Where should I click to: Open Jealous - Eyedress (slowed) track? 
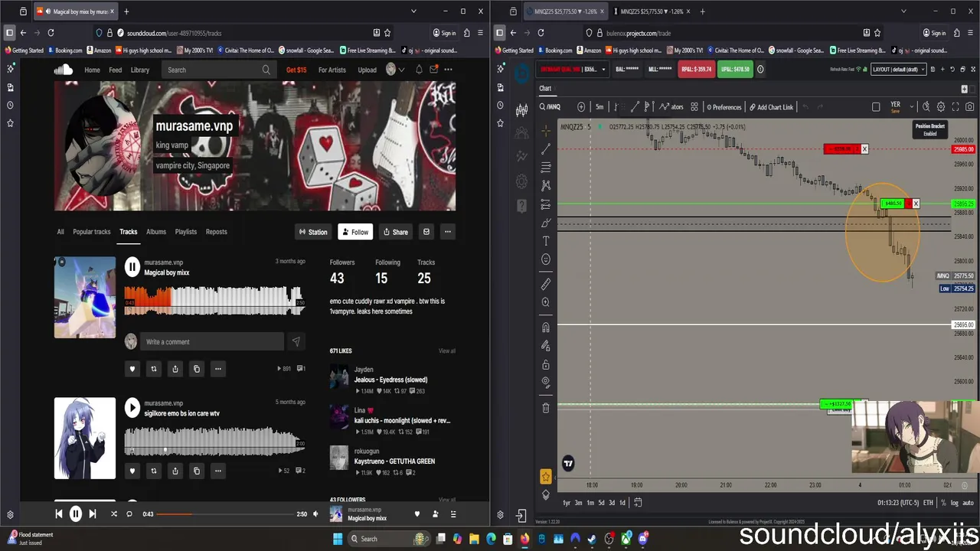tap(390, 380)
